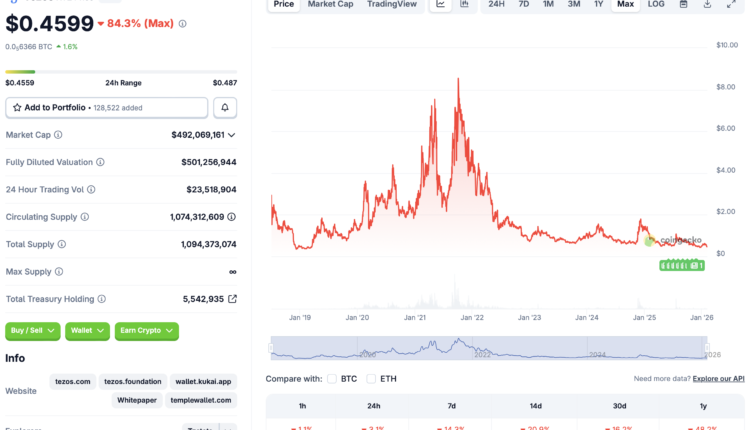Open Total Treasury Holding external link icon
Screen dimensions: 750x430
(233, 299)
